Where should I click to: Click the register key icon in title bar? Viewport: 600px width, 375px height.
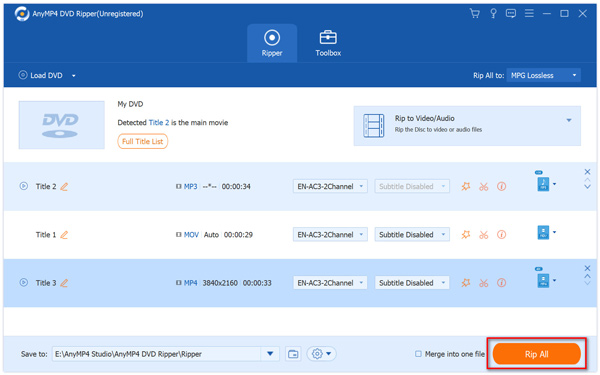click(493, 14)
